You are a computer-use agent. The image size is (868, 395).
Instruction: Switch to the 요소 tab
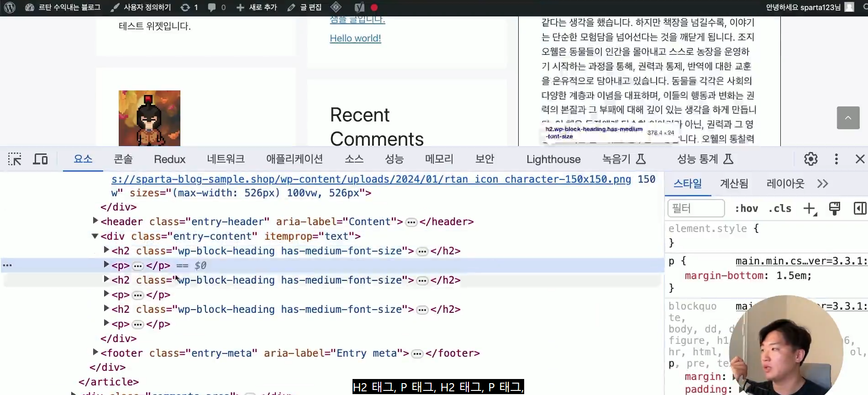[x=83, y=159]
